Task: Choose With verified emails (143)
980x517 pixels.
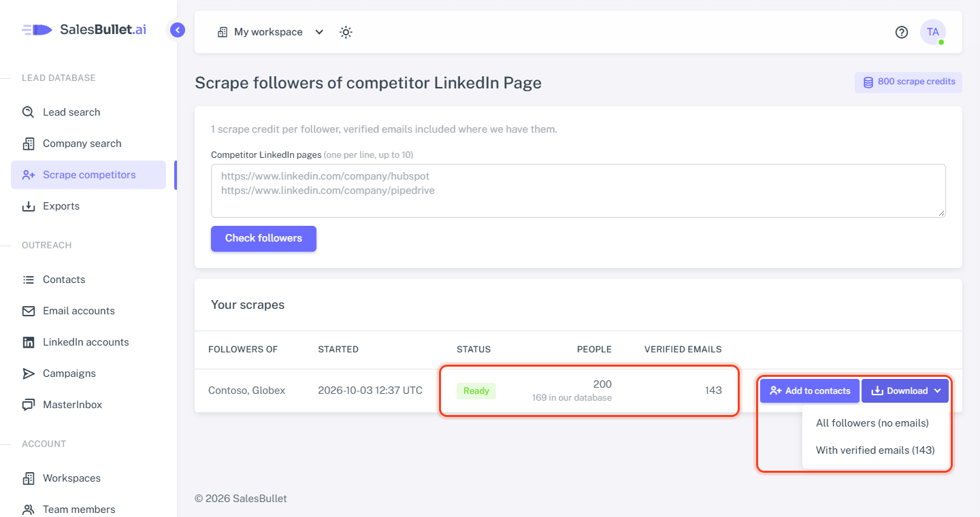Action: pyautogui.click(x=875, y=450)
